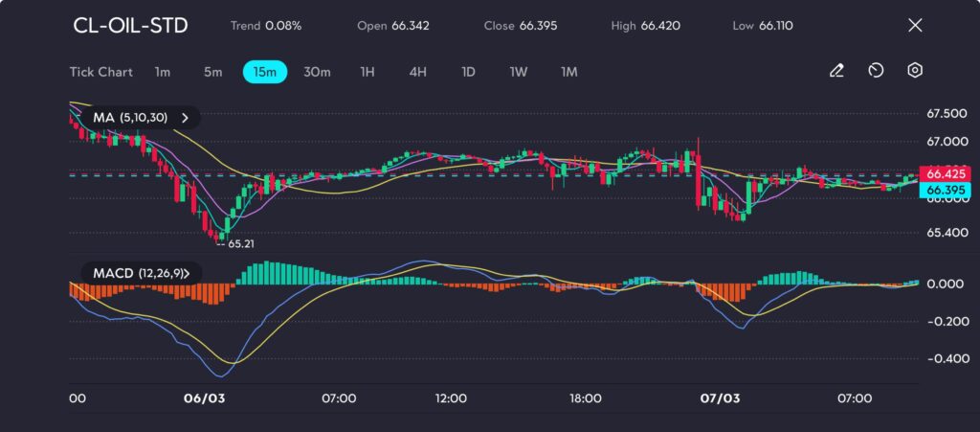Switch to 1H timeframe

coord(367,72)
